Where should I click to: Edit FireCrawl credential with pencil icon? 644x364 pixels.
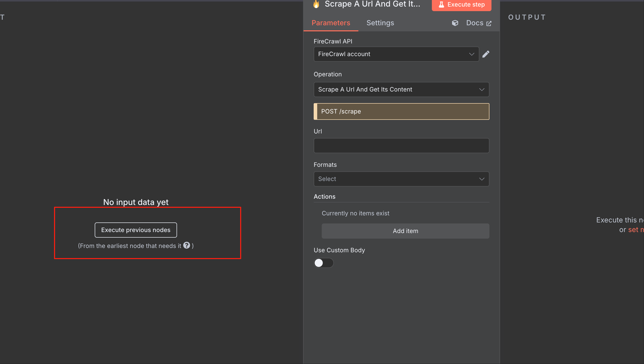coord(486,54)
